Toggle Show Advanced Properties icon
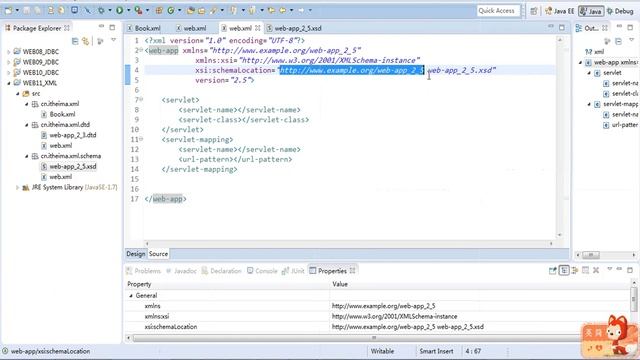 (575, 270)
